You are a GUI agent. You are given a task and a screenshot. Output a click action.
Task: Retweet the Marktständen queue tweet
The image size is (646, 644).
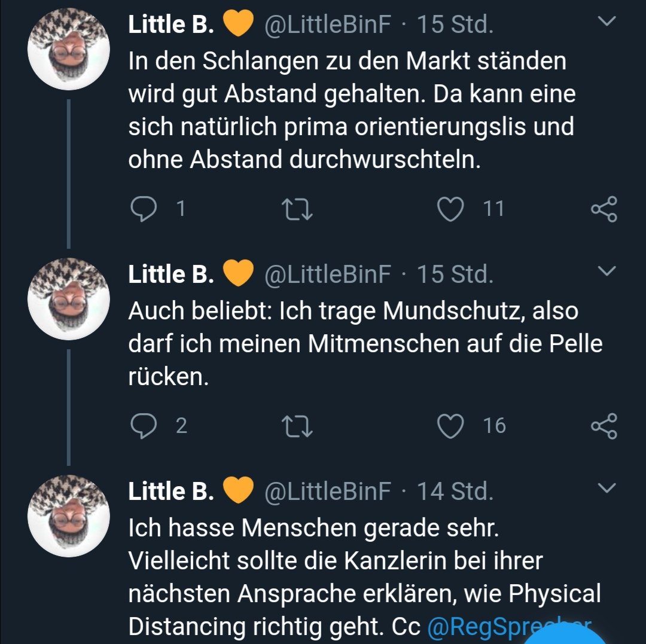coord(297,209)
